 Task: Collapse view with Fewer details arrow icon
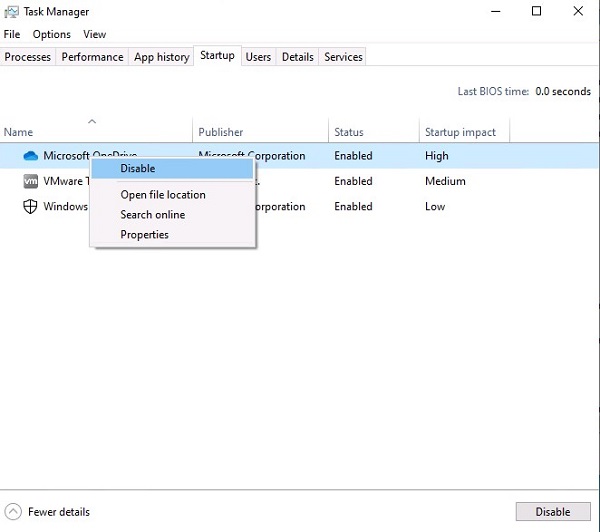pos(13,511)
